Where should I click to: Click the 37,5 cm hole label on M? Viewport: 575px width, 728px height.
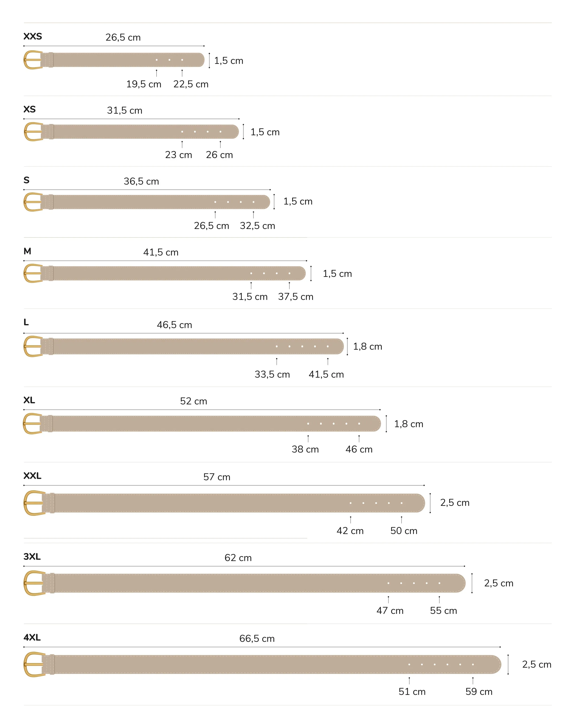point(295,297)
